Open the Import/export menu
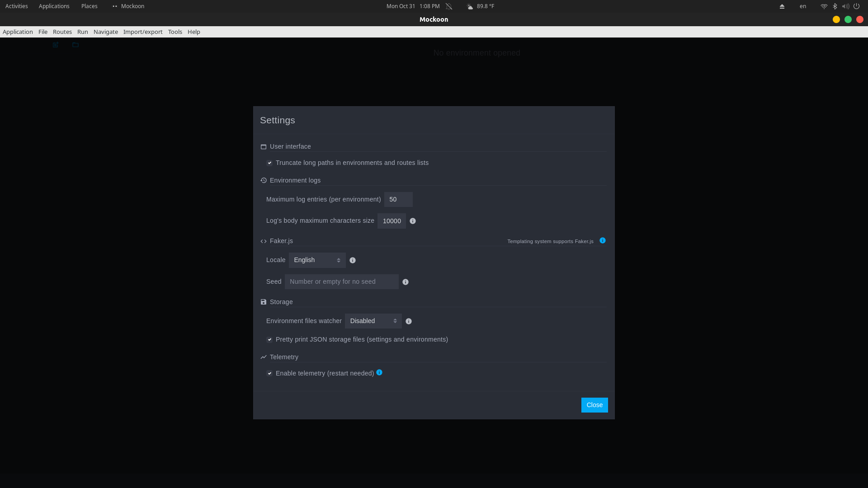The image size is (868, 488). point(142,32)
